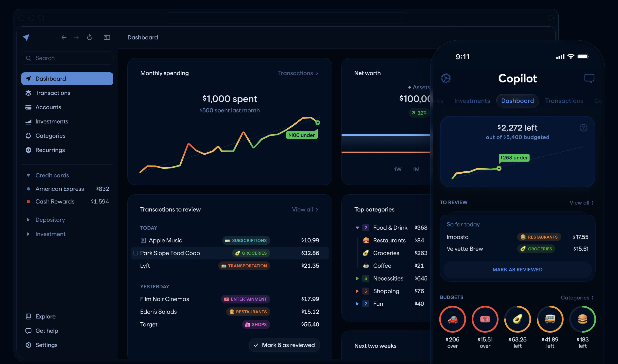
Task: Open Transactions in the sidebar
Action: [67, 93]
